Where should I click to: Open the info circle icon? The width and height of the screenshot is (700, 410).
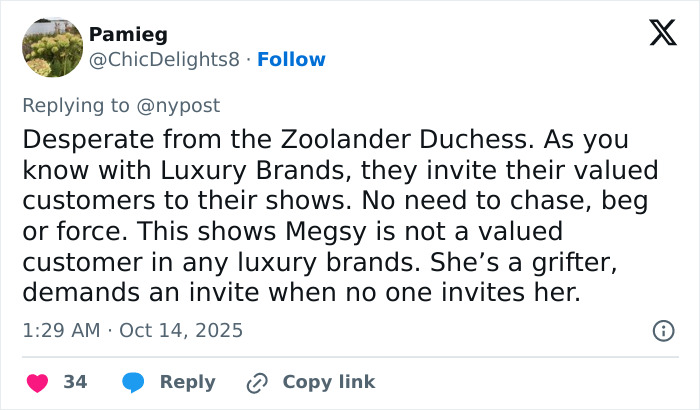[661, 330]
